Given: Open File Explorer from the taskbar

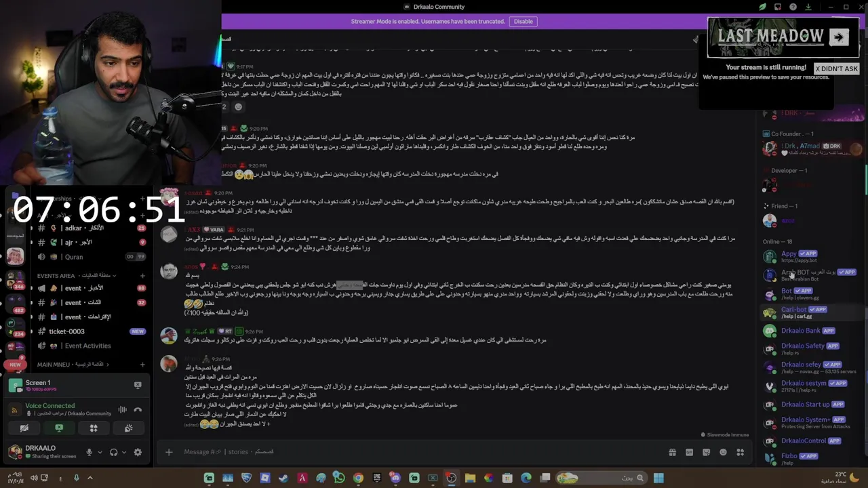Looking at the screenshot, I should 470,479.
